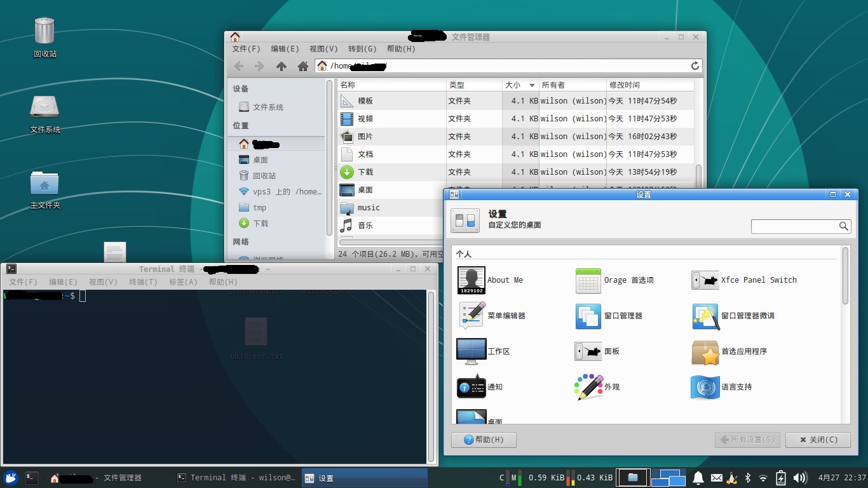Open the 终端(T) menu in Terminal
The width and height of the screenshot is (868, 488).
tap(143, 282)
